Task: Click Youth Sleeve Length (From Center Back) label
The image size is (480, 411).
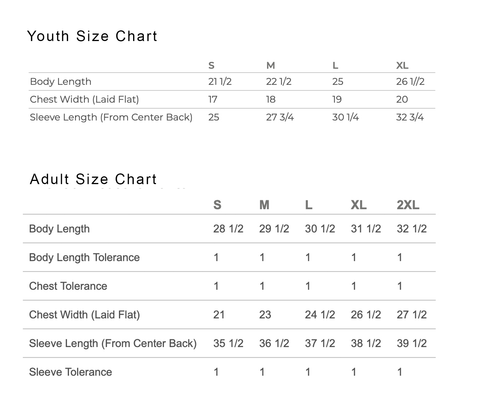Action: 111,117
